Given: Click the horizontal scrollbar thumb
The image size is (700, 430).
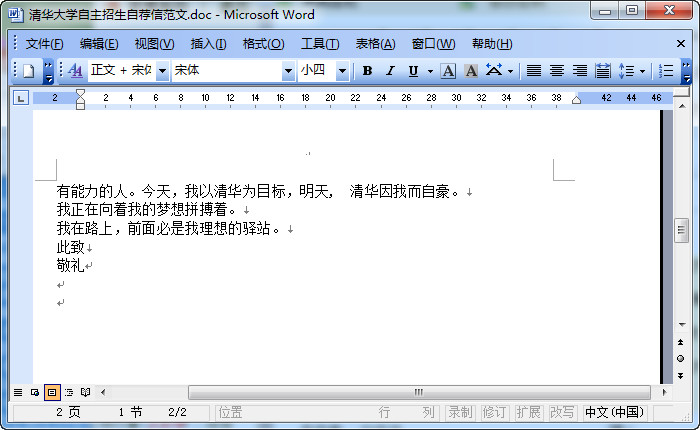Looking at the screenshot, I should 419,392.
